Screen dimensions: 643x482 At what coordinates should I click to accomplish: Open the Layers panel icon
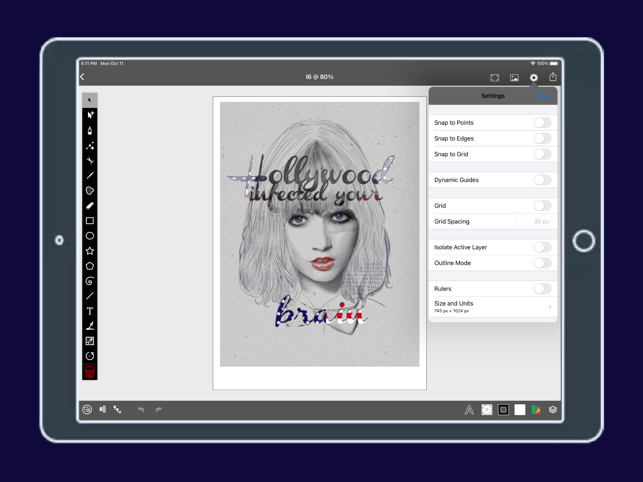click(x=553, y=409)
